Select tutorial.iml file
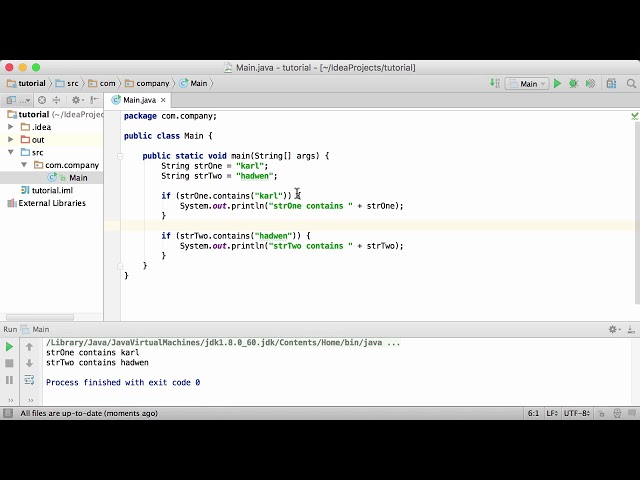This screenshot has height=480, width=640. (x=51, y=190)
